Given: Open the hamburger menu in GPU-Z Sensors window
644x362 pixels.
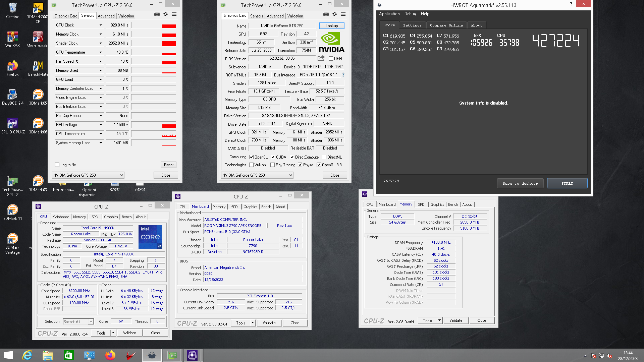Looking at the screenshot, I should [x=174, y=14].
